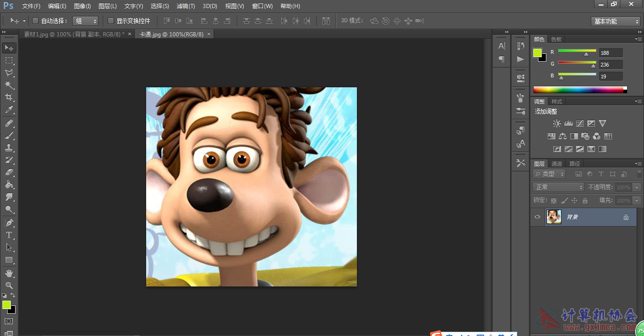The height and width of the screenshot is (336, 644).
Task: Add a Brightness/Contrast adjustment
Action: pyautogui.click(x=557, y=124)
